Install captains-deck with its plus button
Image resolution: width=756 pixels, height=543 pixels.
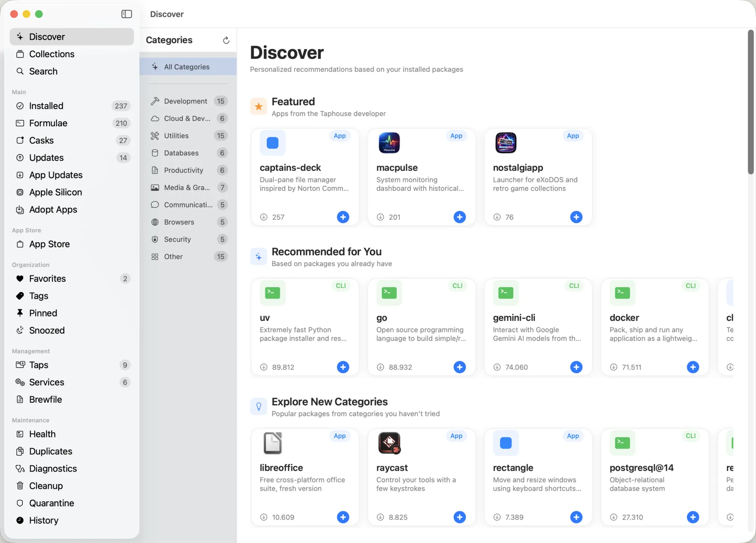point(343,217)
